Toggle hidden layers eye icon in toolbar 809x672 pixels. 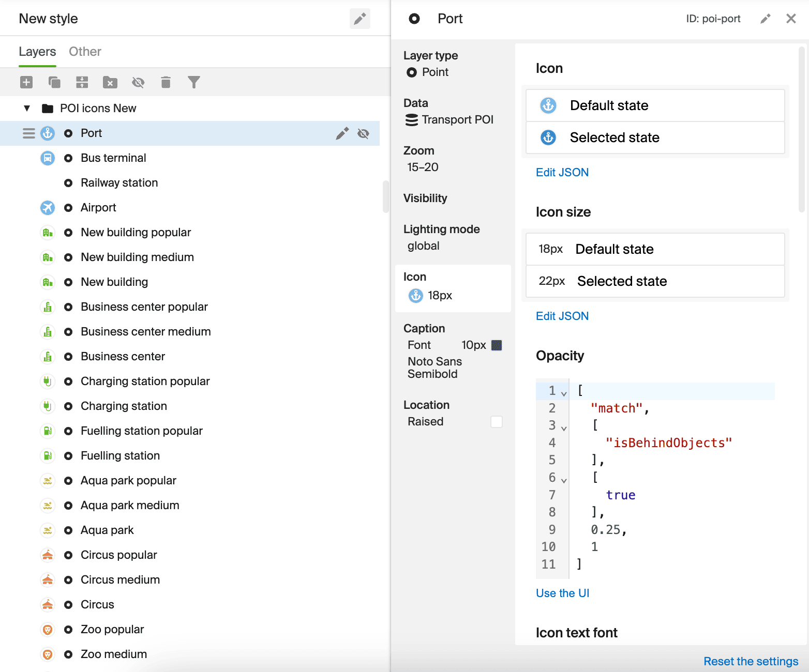tap(138, 82)
